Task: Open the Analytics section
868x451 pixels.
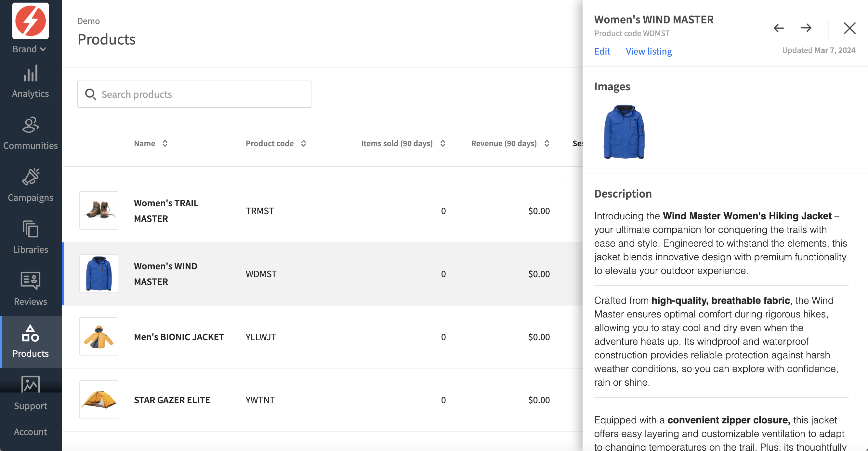Action: tap(30, 82)
